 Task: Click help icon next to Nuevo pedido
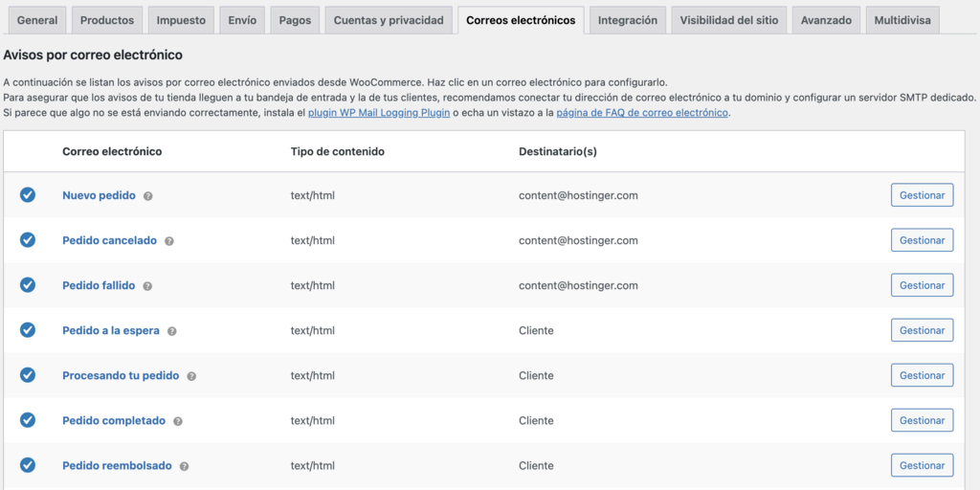pos(148,196)
